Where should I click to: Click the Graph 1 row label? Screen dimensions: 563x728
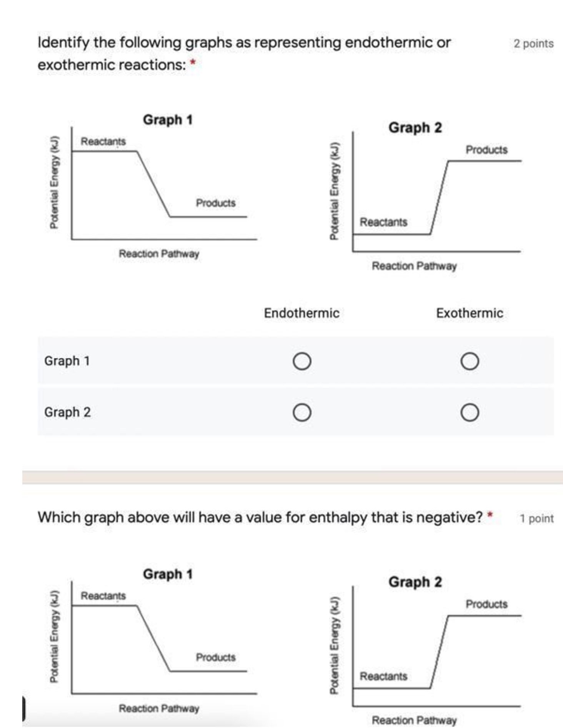point(67,361)
